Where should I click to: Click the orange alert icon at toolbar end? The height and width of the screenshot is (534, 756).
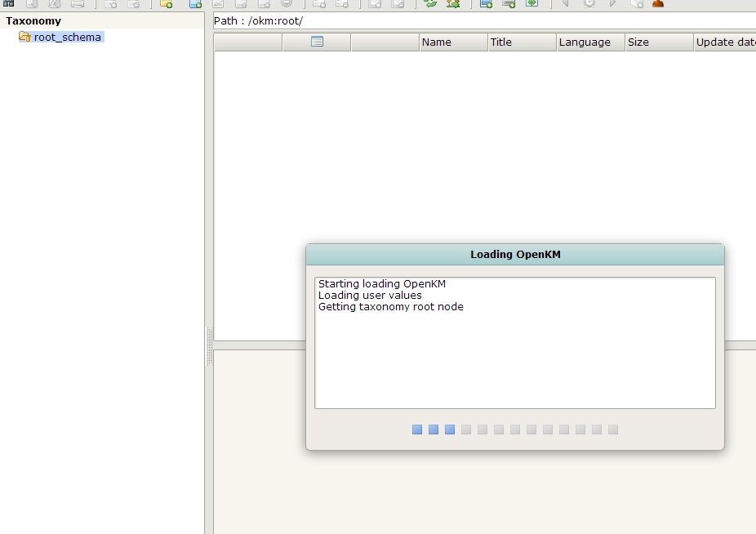point(657,4)
